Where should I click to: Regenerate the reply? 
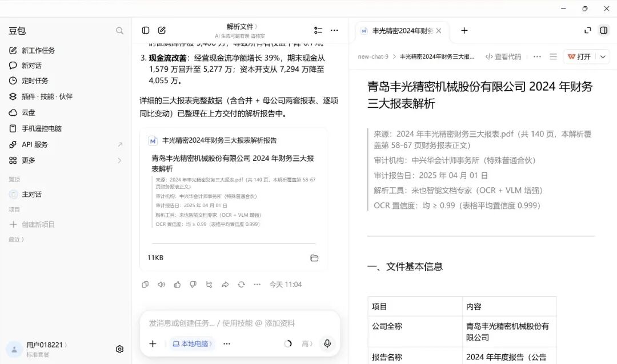(241, 284)
